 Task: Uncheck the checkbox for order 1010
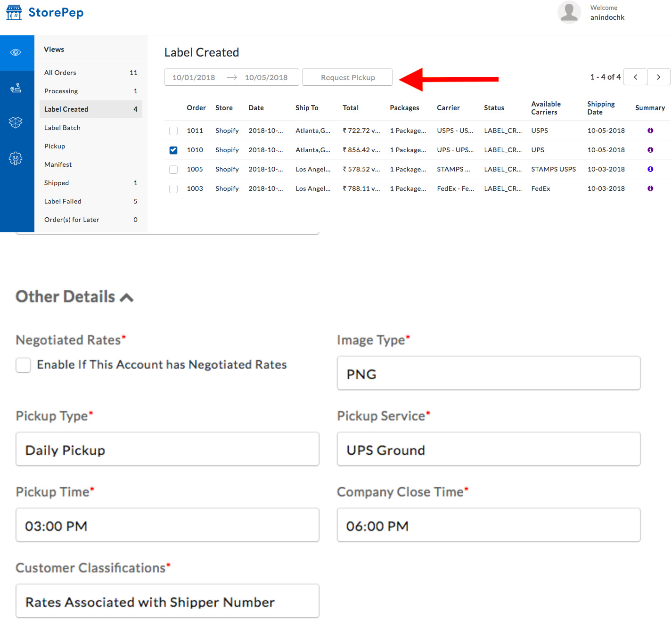pyautogui.click(x=173, y=150)
